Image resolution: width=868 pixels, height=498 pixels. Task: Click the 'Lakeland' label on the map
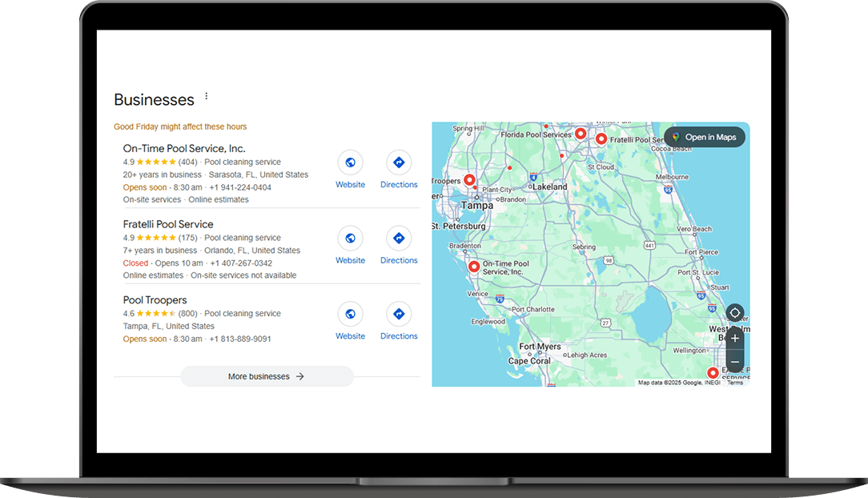point(549,187)
